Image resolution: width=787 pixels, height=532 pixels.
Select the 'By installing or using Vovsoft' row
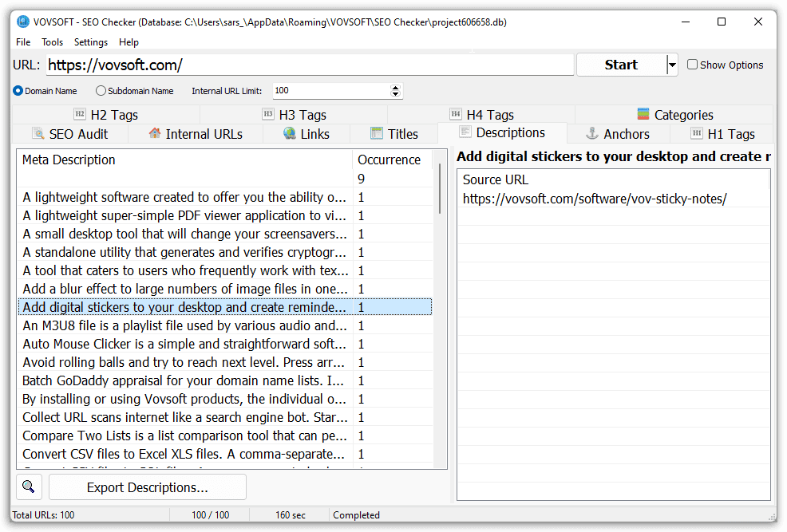click(x=225, y=399)
